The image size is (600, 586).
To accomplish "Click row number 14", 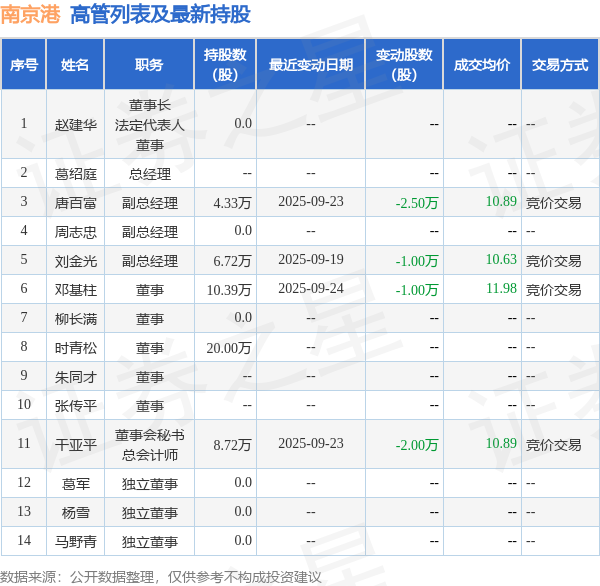I will [24, 540].
